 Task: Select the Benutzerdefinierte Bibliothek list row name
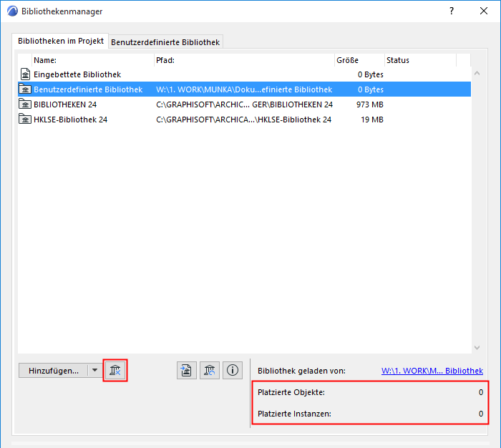(x=88, y=89)
